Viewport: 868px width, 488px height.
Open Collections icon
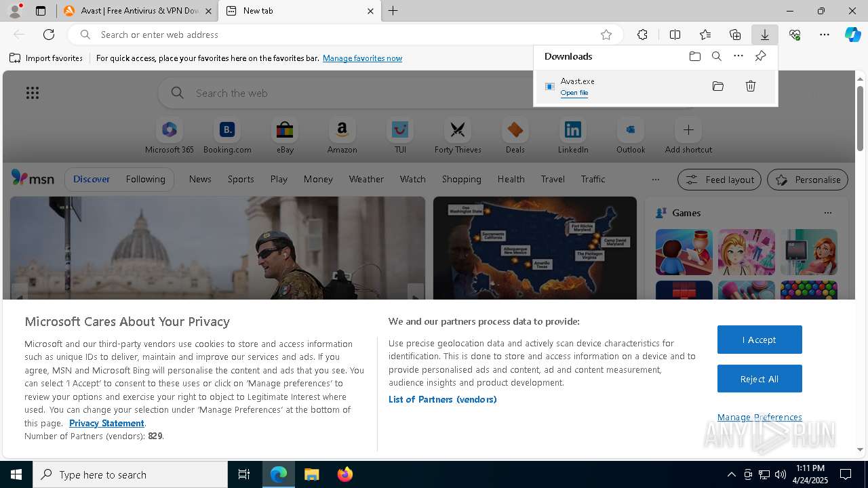[735, 35]
